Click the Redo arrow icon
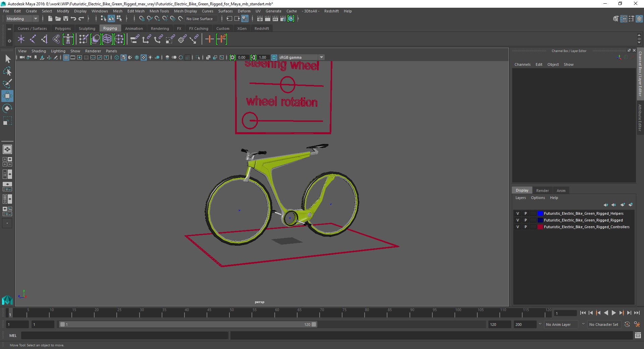 (81, 19)
